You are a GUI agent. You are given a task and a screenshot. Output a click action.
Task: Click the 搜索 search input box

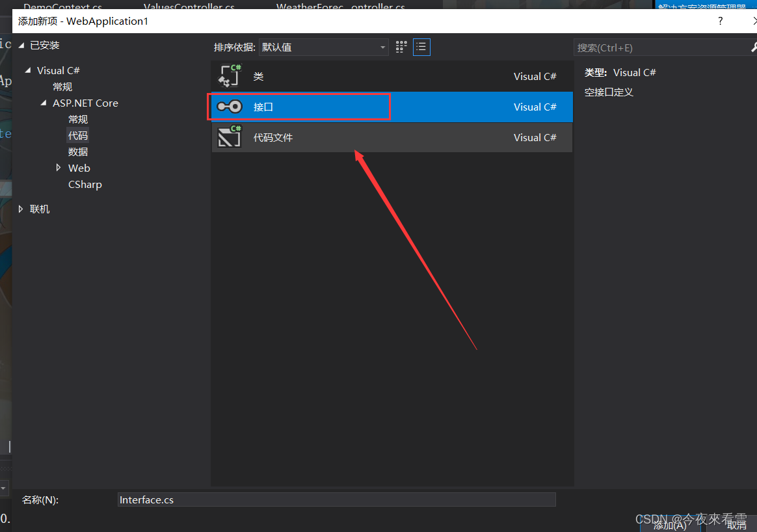pyautogui.click(x=661, y=47)
